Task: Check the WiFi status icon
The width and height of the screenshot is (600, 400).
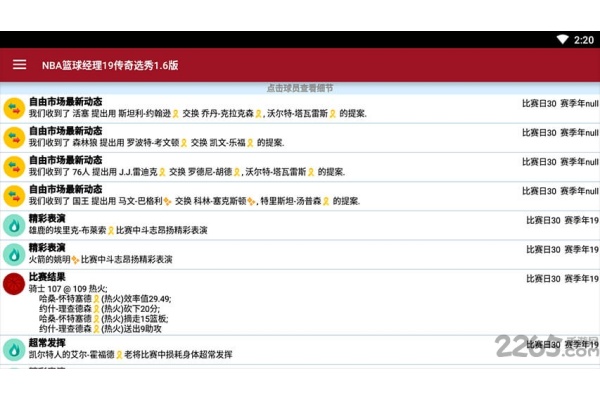Action: coord(562,39)
